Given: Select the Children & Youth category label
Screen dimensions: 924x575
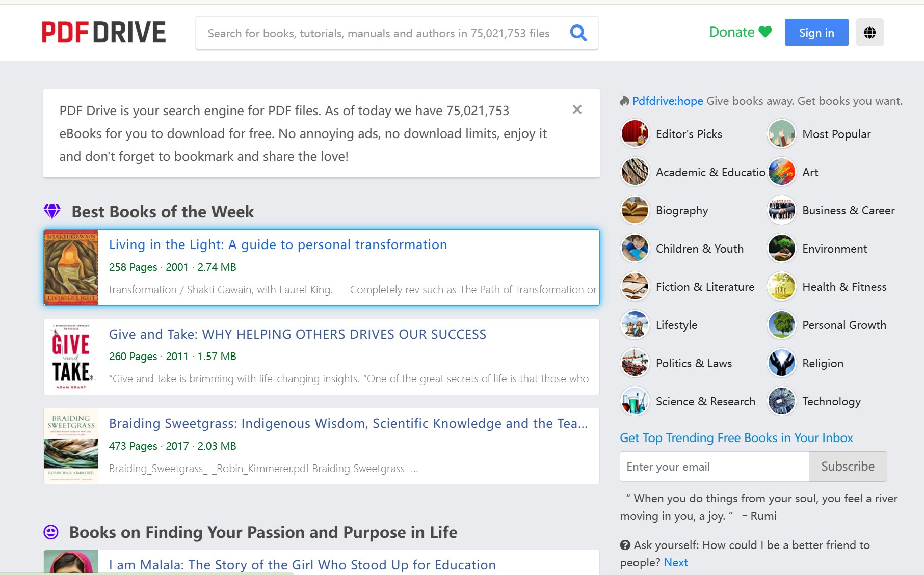Looking at the screenshot, I should pyautogui.click(x=700, y=249).
